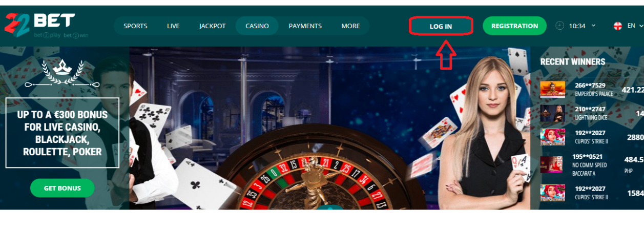The image size is (644, 230).
Task: Click the LOG IN button
Action: (441, 26)
